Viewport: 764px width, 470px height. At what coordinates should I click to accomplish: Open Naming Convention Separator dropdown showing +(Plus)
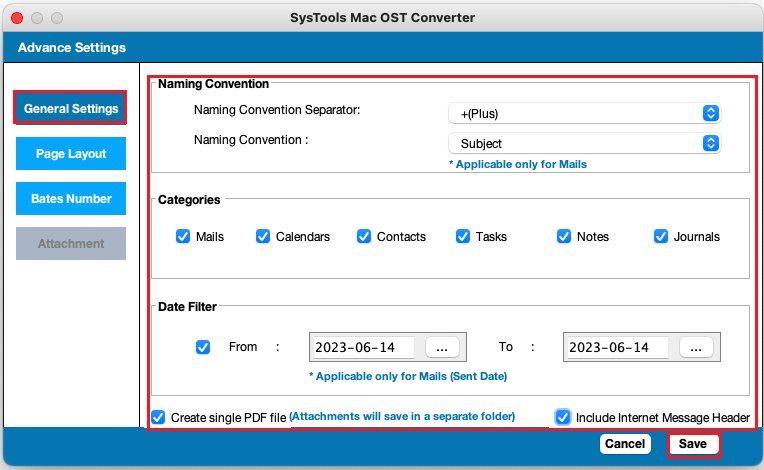584,113
